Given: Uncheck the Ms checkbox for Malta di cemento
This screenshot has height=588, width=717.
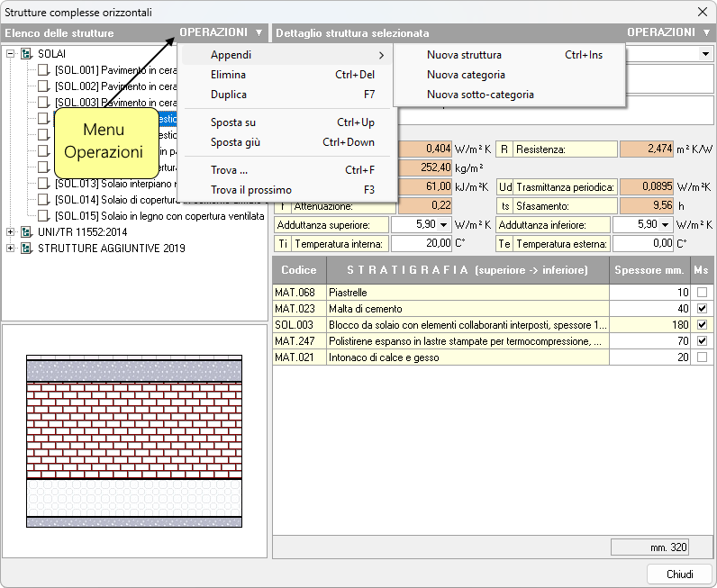Looking at the screenshot, I should click(702, 309).
